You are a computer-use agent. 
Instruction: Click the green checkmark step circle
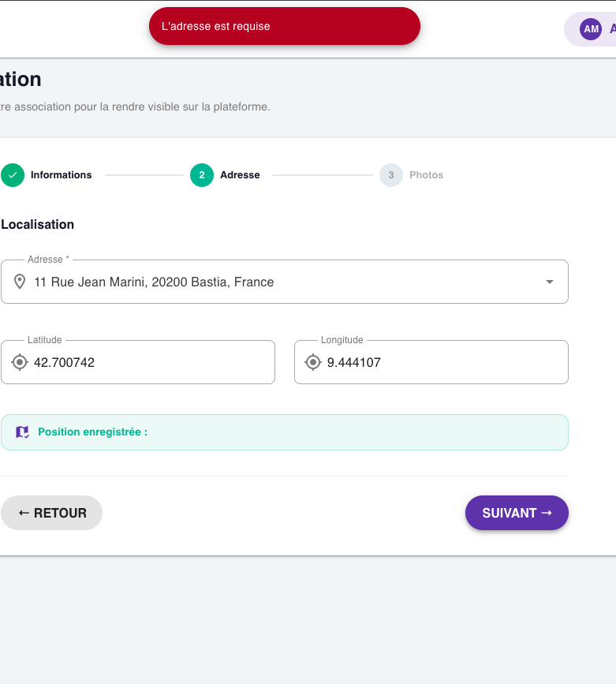pyautogui.click(x=13, y=175)
